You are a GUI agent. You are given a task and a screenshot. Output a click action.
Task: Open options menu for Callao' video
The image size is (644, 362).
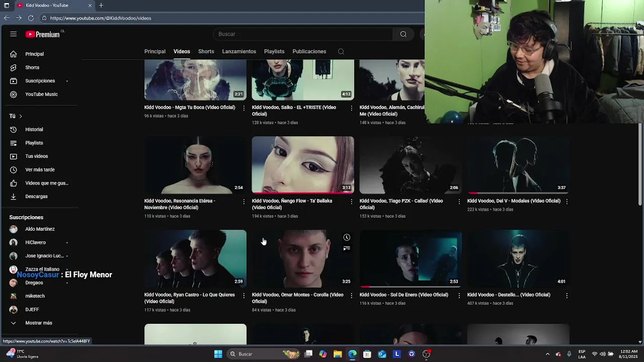coord(459,202)
